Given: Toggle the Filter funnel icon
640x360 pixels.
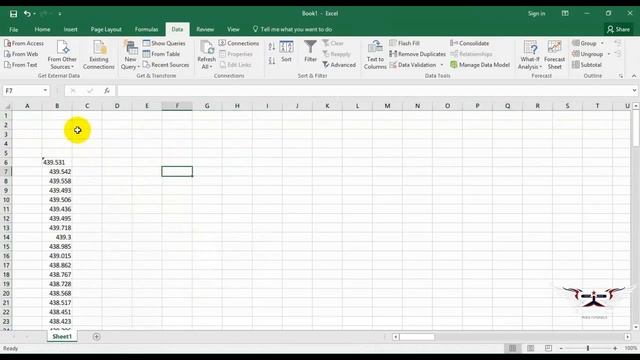Looking at the screenshot, I should [x=310, y=51].
